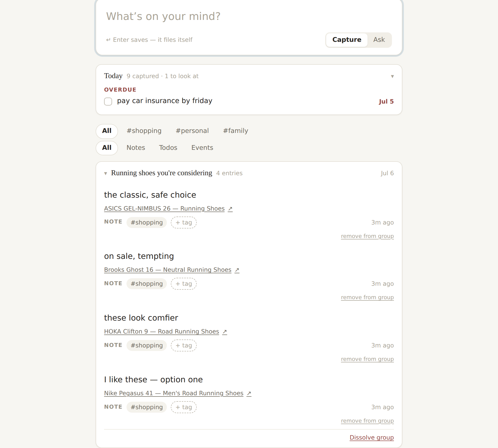This screenshot has height=448, width=498.
Task: Show only Todos entries
Action: pyautogui.click(x=168, y=148)
